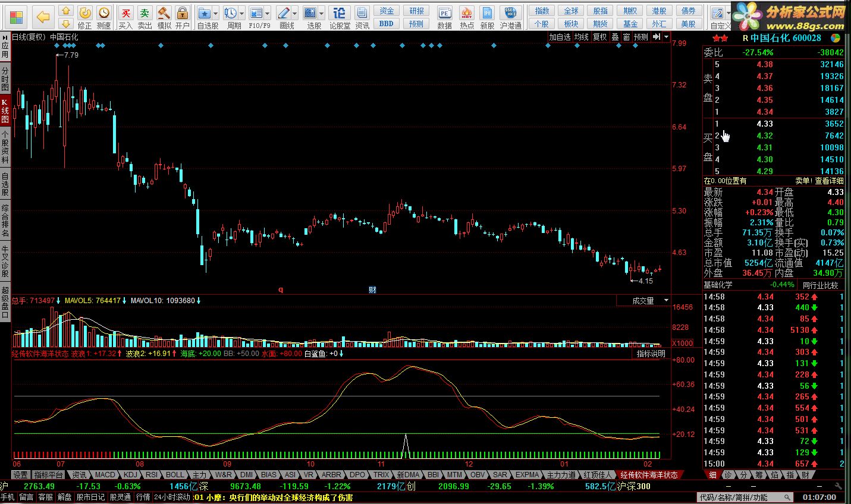Toggle 窗 multi-window mode
Screen dimensions: 851x504
pos(626,37)
